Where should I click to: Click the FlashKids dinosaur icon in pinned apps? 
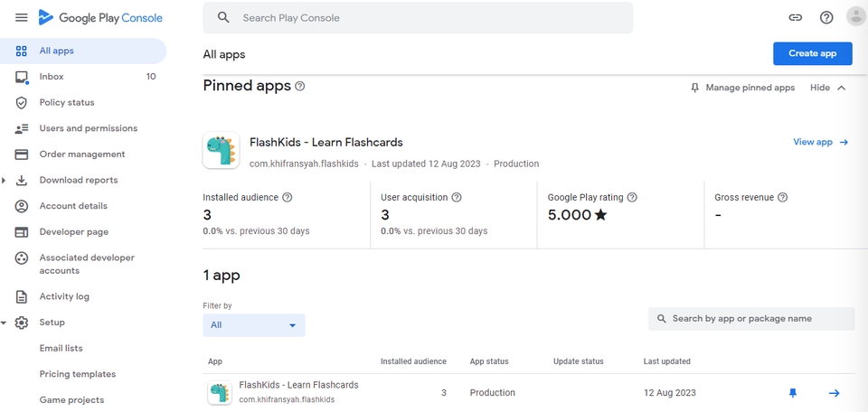point(221,150)
